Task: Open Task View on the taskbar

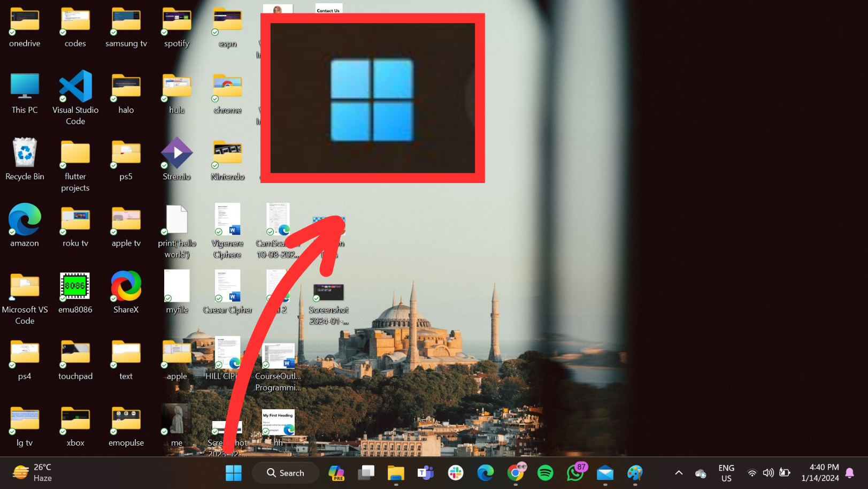Action: (366, 473)
